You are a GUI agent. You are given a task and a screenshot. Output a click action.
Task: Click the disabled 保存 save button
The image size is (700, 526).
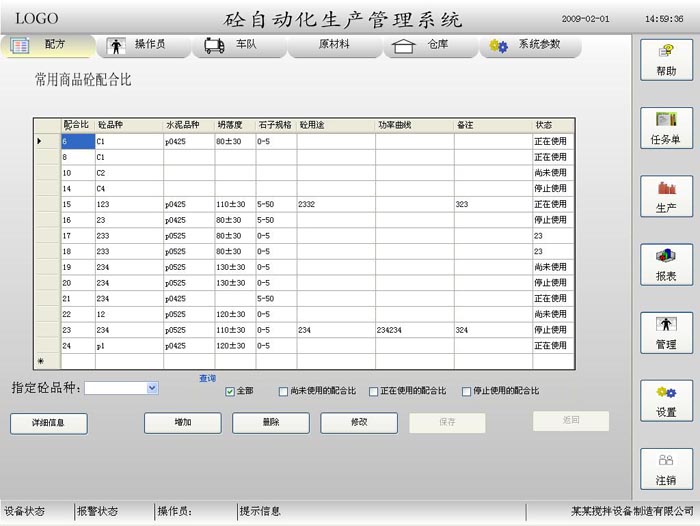pos(447,422)
